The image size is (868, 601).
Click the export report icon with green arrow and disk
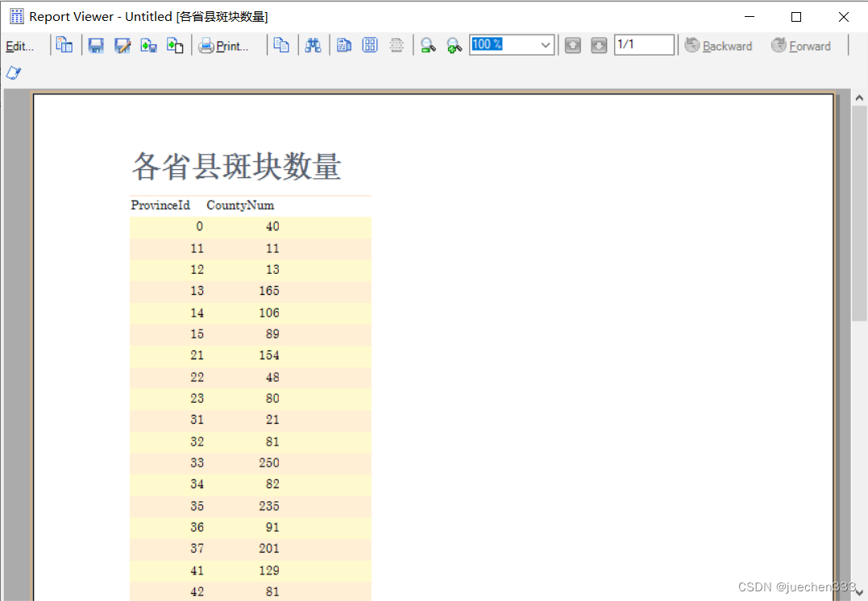point(148,45)
